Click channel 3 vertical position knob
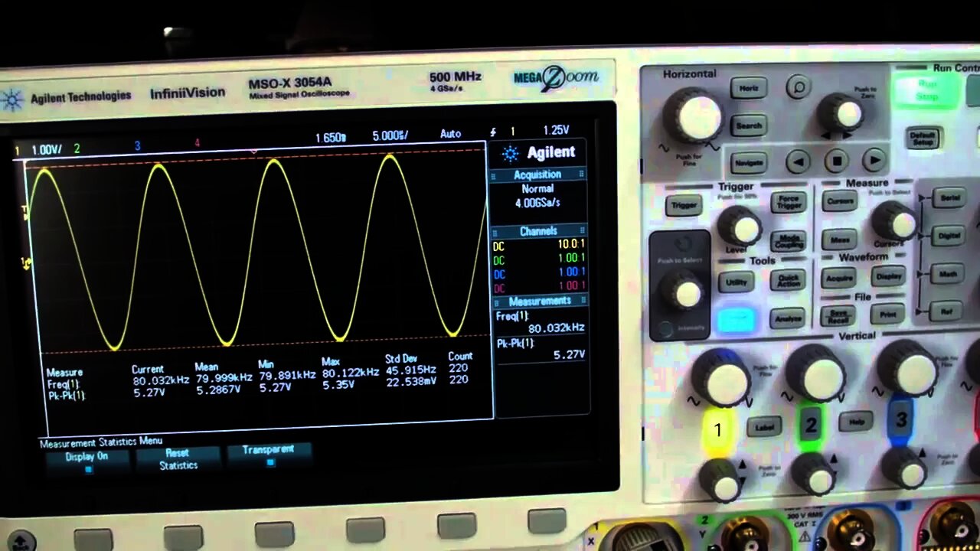The image size is (980, 551). (x=906, y=468)
